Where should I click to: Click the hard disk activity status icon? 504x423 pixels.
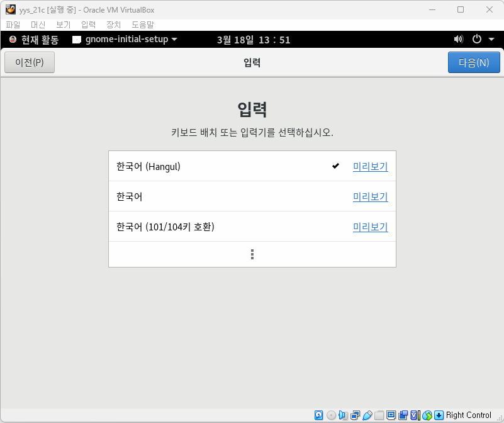pyautogui.click(x=319, y=415)
